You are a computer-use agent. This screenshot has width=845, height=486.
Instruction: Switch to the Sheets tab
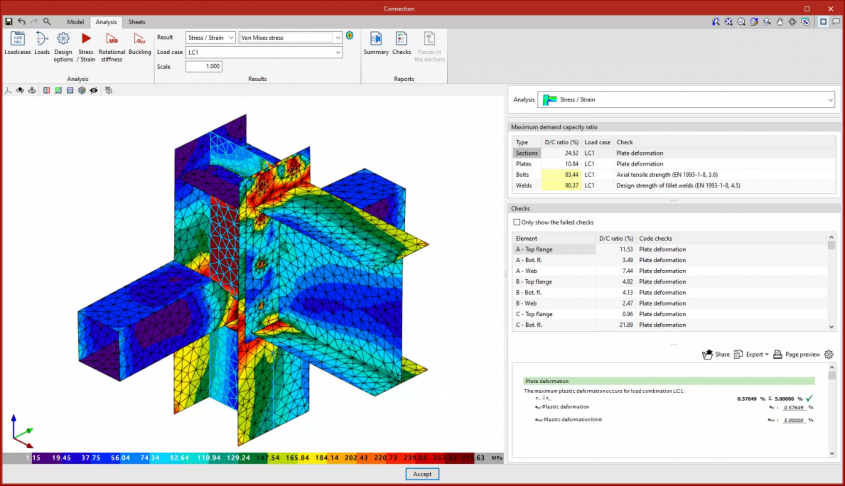pyautogui.click(x=137, y=22)
